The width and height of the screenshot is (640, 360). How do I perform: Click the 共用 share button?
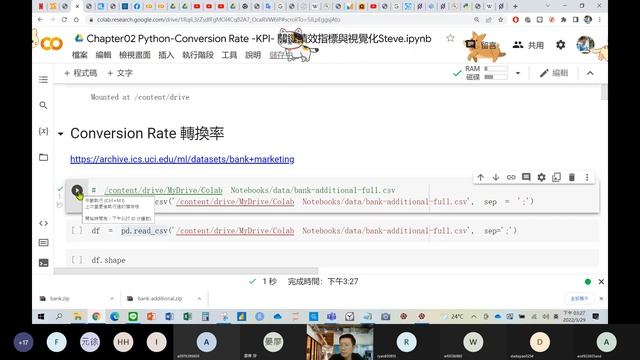tap(529, 45)
